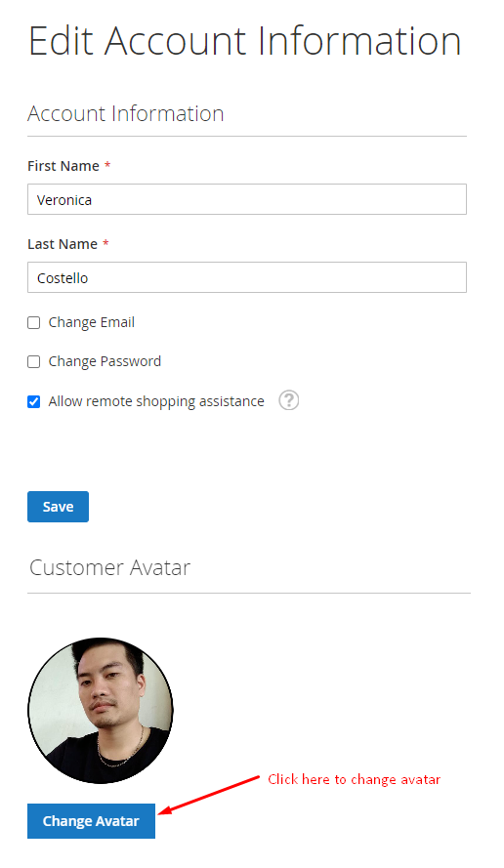Save the account information
Screen dimensions: 504x868
59,507
